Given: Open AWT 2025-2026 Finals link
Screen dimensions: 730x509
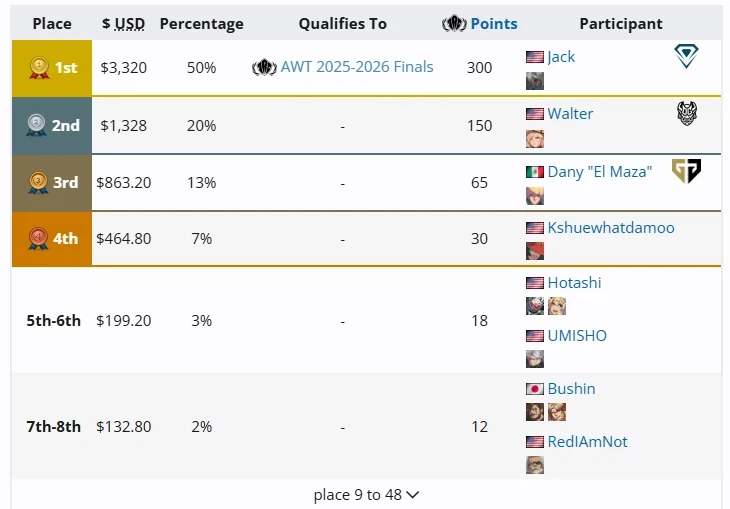Looking at the screenshot, I should coord(357,67).
